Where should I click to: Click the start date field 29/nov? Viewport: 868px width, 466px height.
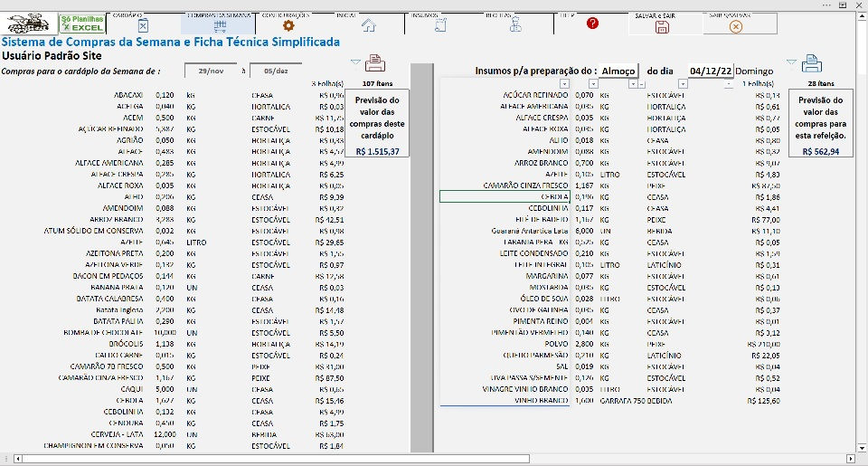click(211, 71)
